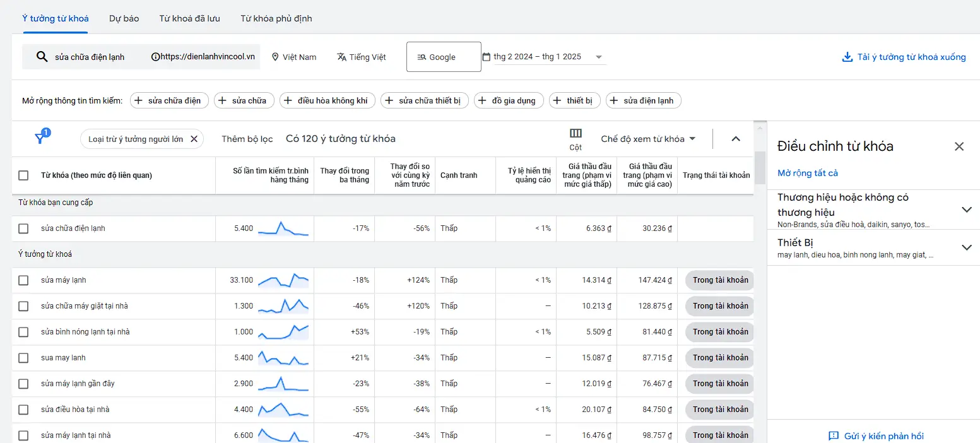This screenshot has height=443, width=980.
Task: Click keyword text sửa chữa máy giặt tại nhà
Action: point(85,306)
